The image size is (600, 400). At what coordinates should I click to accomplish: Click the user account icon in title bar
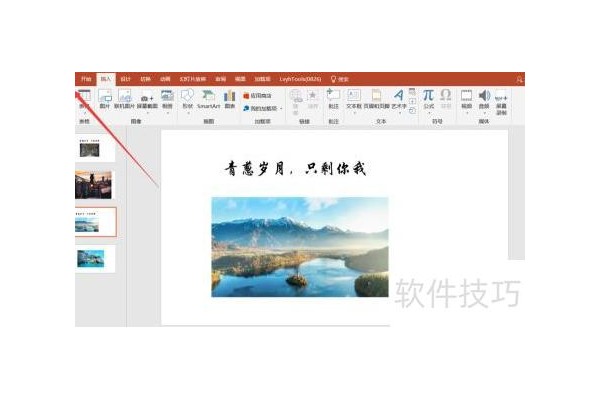(519, 80)
